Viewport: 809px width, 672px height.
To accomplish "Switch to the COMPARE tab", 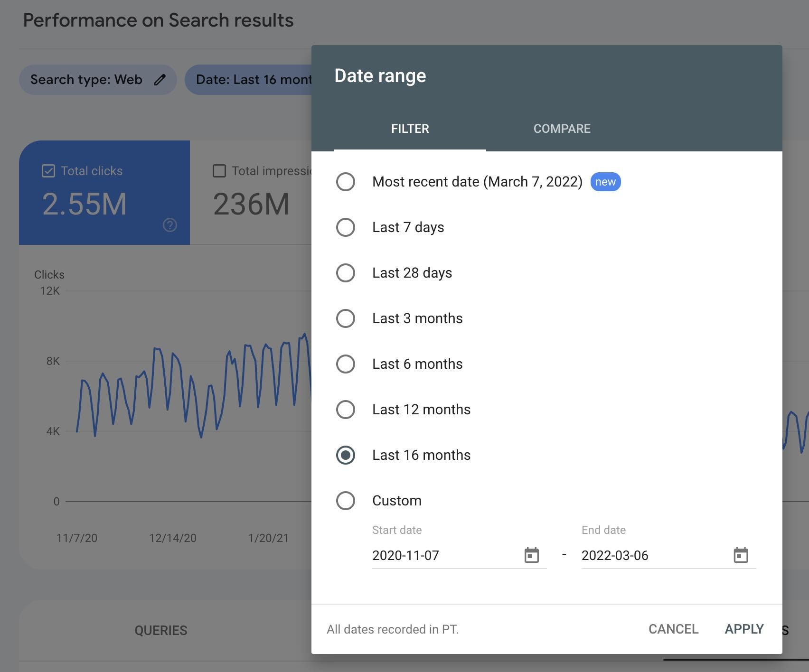I will [x=562, y=129].
